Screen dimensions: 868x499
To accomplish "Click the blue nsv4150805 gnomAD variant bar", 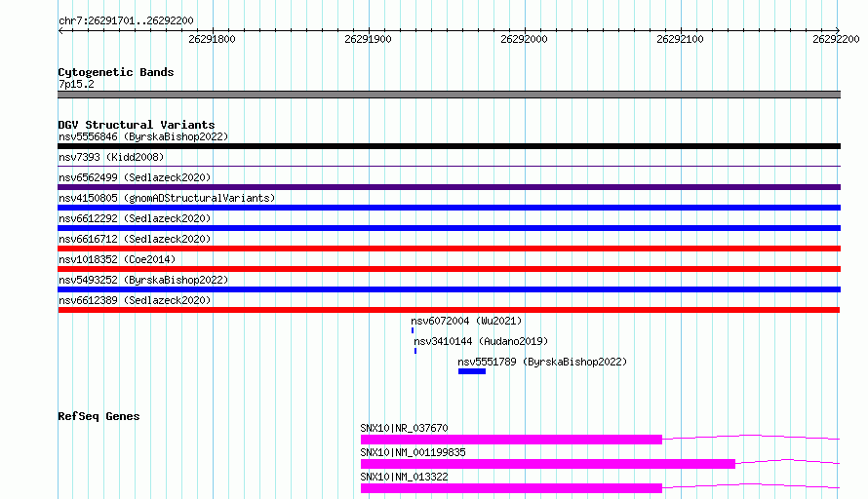I will point(449,208).
